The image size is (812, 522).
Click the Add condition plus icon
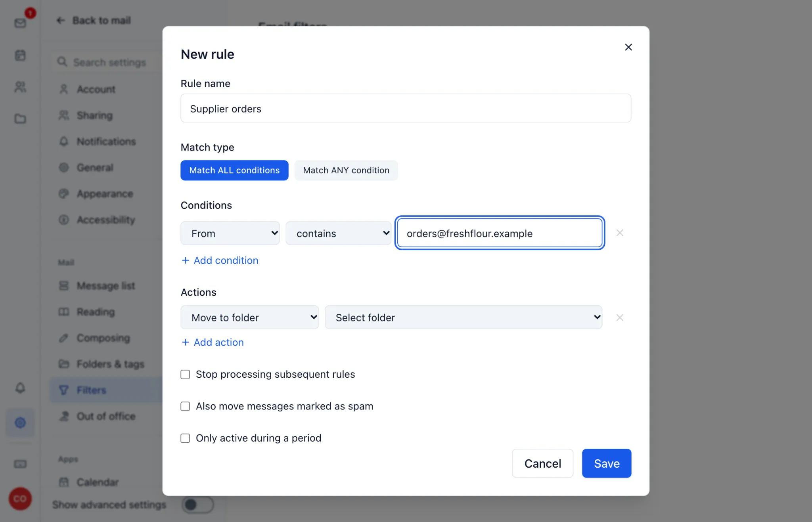pos(185,260)
